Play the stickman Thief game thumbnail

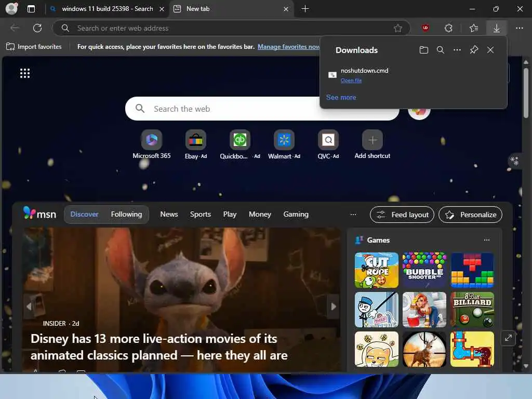(376, 310)
